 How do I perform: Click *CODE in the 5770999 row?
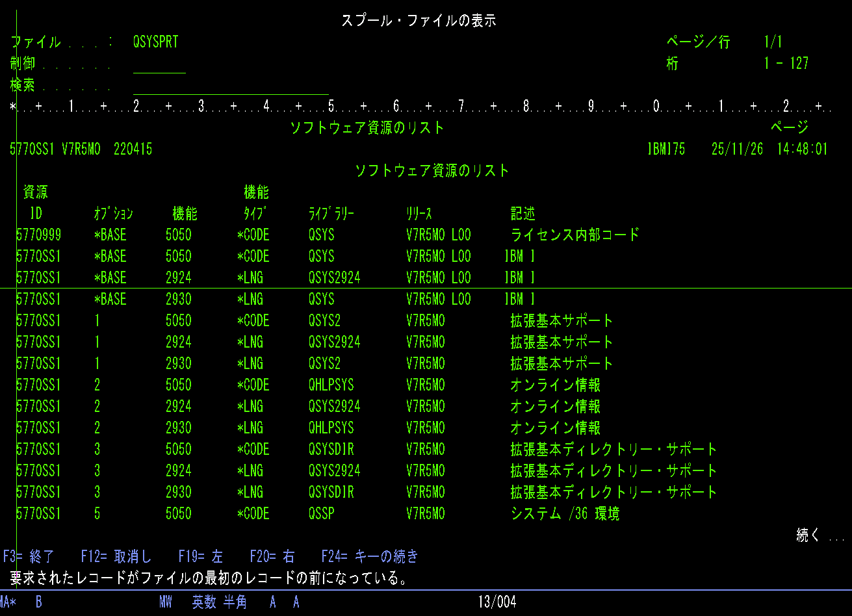[x=253, y=235]
